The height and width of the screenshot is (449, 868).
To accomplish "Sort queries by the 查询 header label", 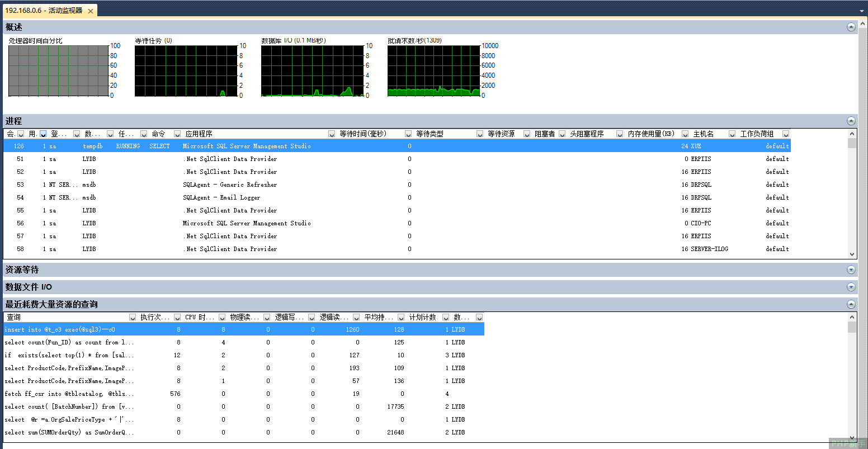I will point(13,318).
